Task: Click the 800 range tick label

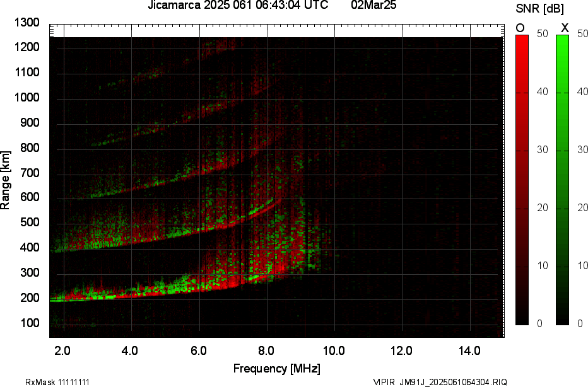Action: (30, 147)
